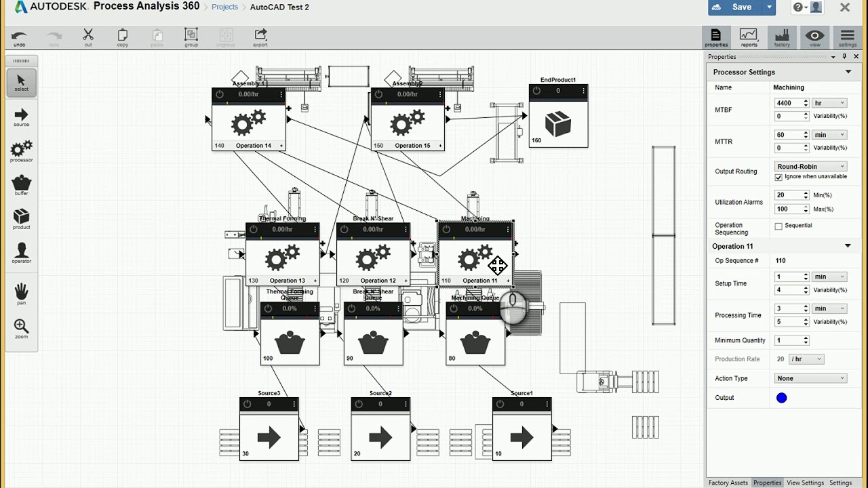The height and width of the screenshot is (488, 868).
Task: Collapse the Processor Settings section
Action: [x=848, y=72]
